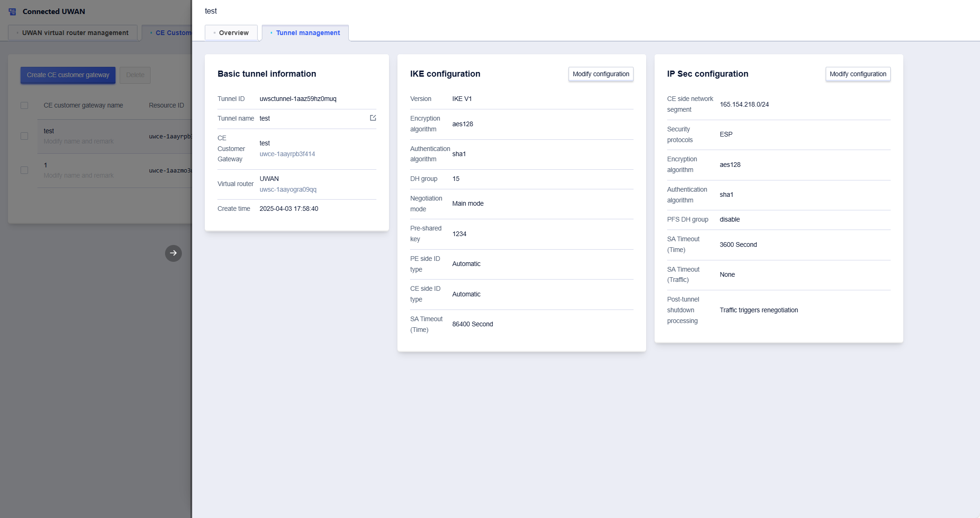This screenshot has width=980, height=518.
Task: Click the PE side ID type Automatic value
Action: pyautogui.click(x=466, y=264)
